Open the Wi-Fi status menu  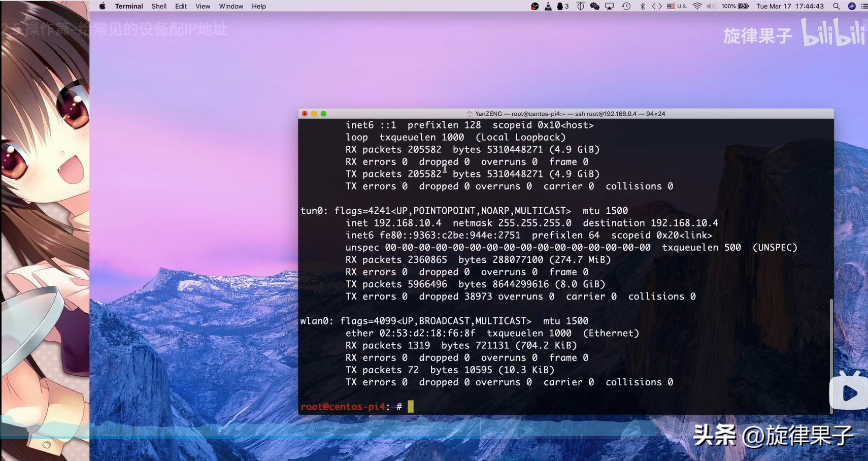[697, 6]
